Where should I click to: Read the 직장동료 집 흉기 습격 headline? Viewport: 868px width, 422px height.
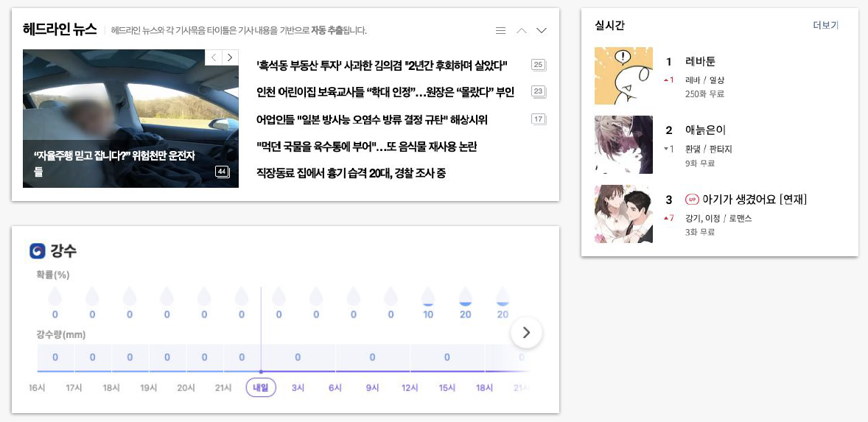click(351, 173)
